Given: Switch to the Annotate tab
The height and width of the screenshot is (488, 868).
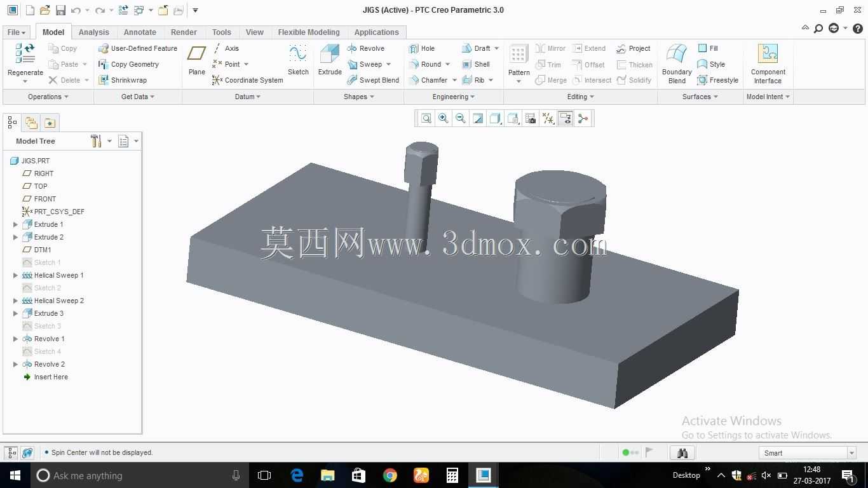Looking at the screenshot, I should pos(140,32).
